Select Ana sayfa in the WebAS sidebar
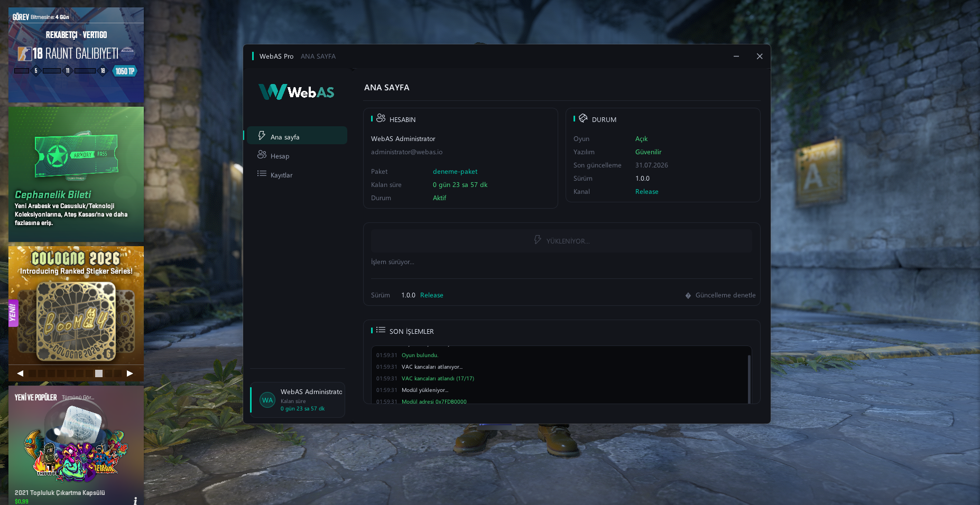The height and width of the screenshot is (505, 980). 297,135
